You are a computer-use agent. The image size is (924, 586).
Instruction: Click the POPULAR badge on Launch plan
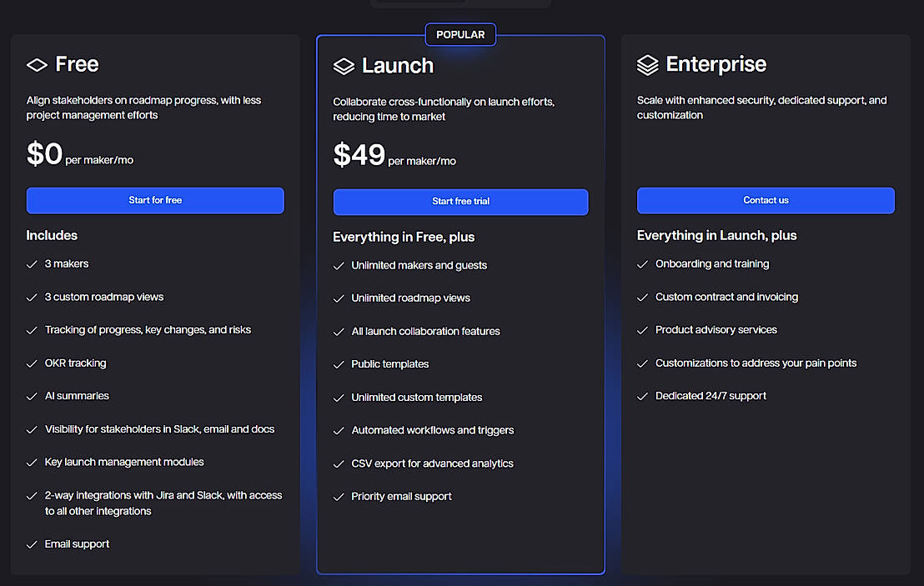click(x=460, y=35)
